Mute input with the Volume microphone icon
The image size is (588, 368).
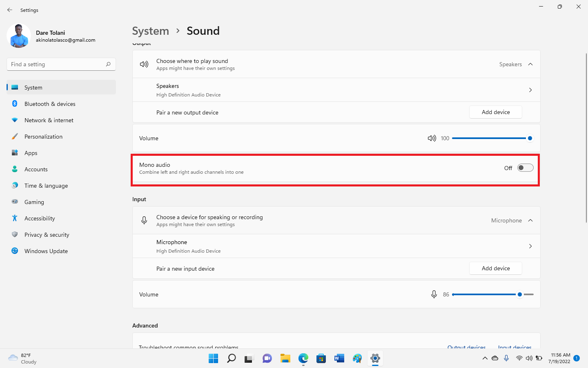(x=434, y=294)
